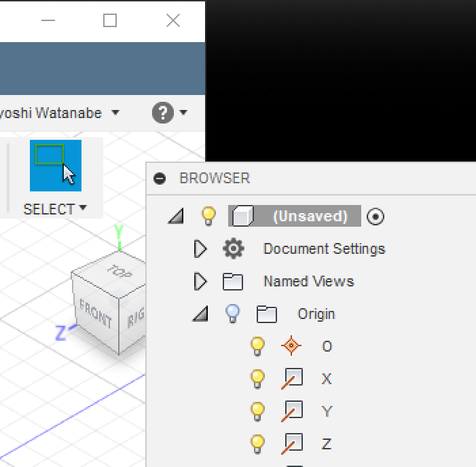Viewport: 476px width, 467px height.
Task: Expand the Document Settings node
Action: 200,249
